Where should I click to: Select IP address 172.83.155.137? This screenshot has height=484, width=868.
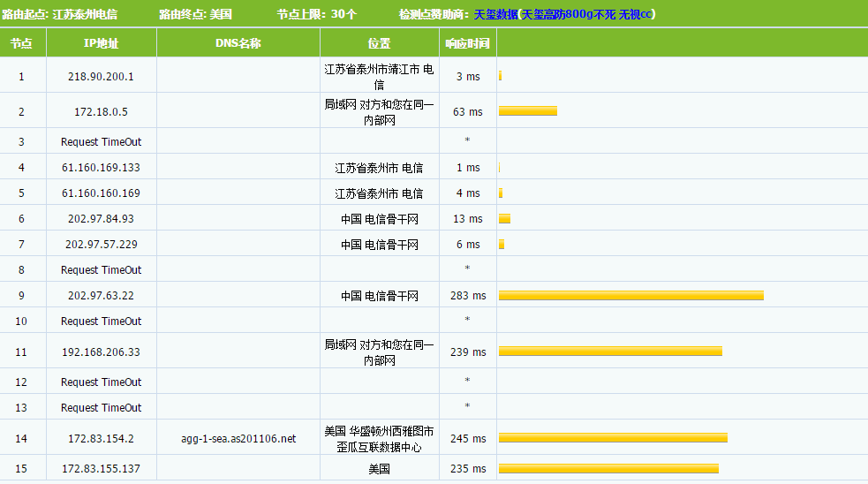(x=102, y=468)
